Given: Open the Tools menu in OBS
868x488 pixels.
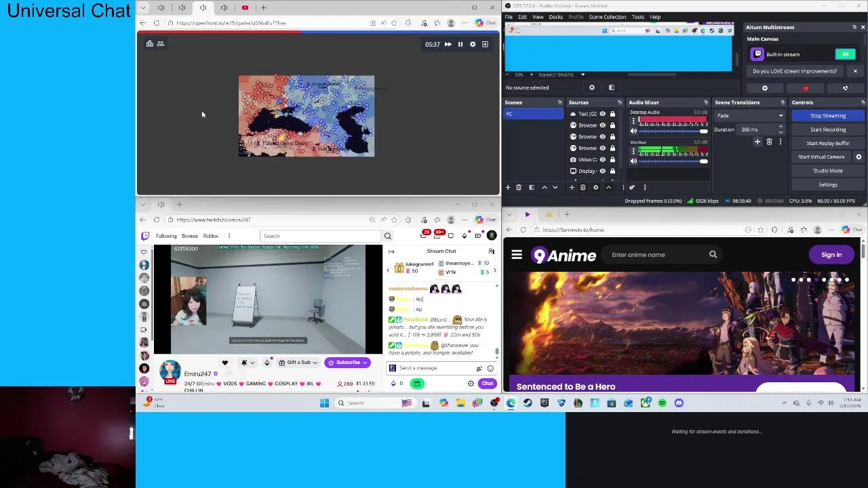Looking at the screenshot, I should [637, 17].
